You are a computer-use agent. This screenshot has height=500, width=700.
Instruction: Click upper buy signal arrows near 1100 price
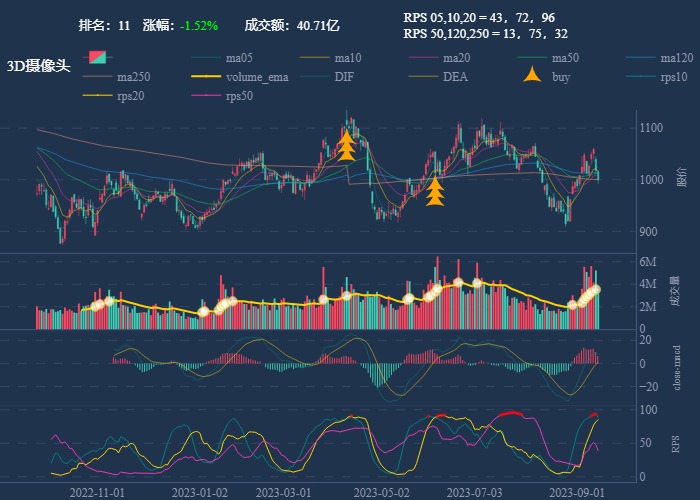tap(346, 146)
